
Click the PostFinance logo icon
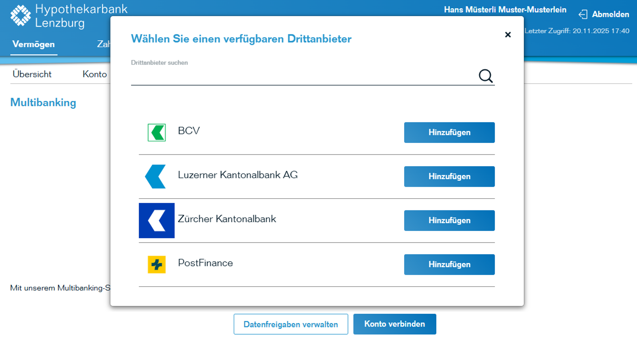(x=156, y=265)
